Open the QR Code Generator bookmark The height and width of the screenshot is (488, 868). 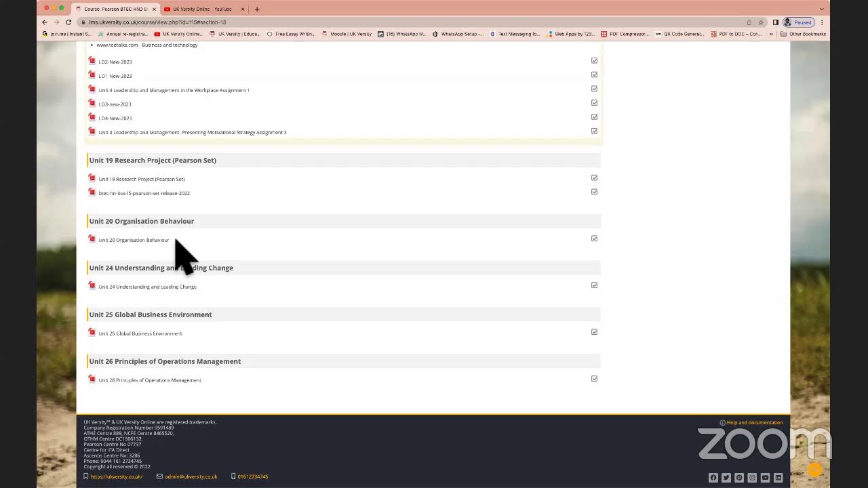(x=679, y=34)
